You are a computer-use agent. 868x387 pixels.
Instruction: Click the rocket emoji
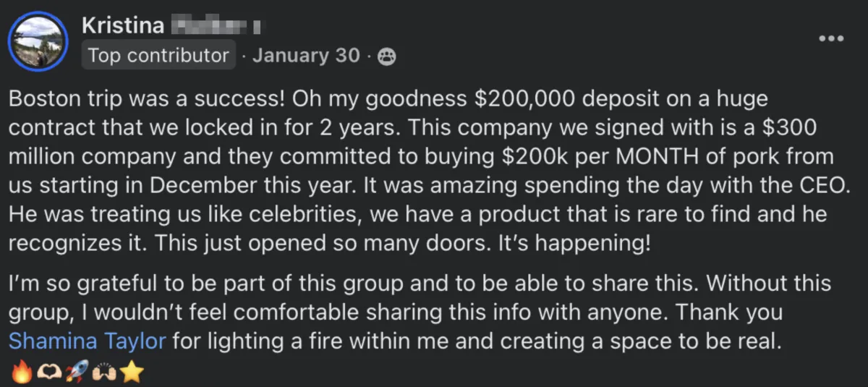point(76,373)
